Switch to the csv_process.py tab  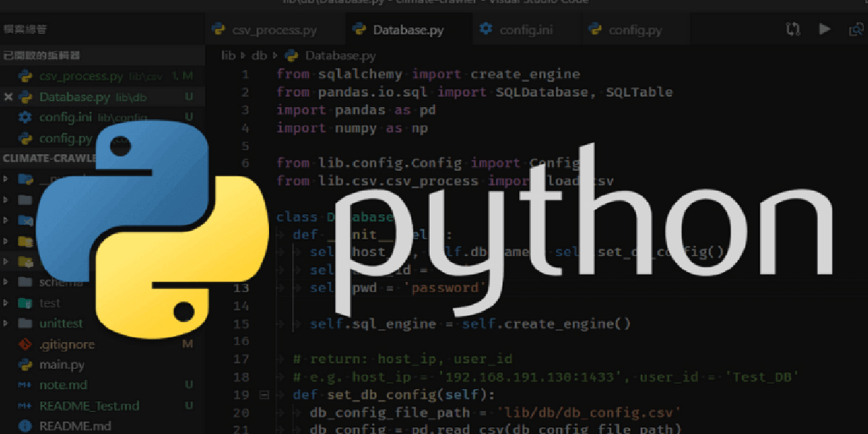265,30
